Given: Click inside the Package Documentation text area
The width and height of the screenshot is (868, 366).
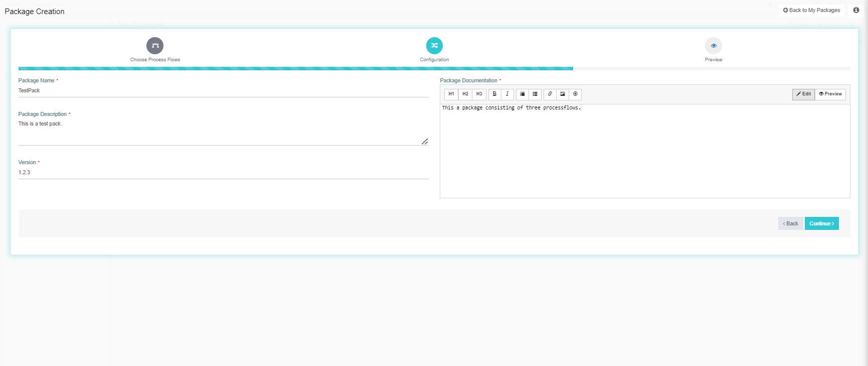Looking at the screenshot, I should tap(645, 151).
